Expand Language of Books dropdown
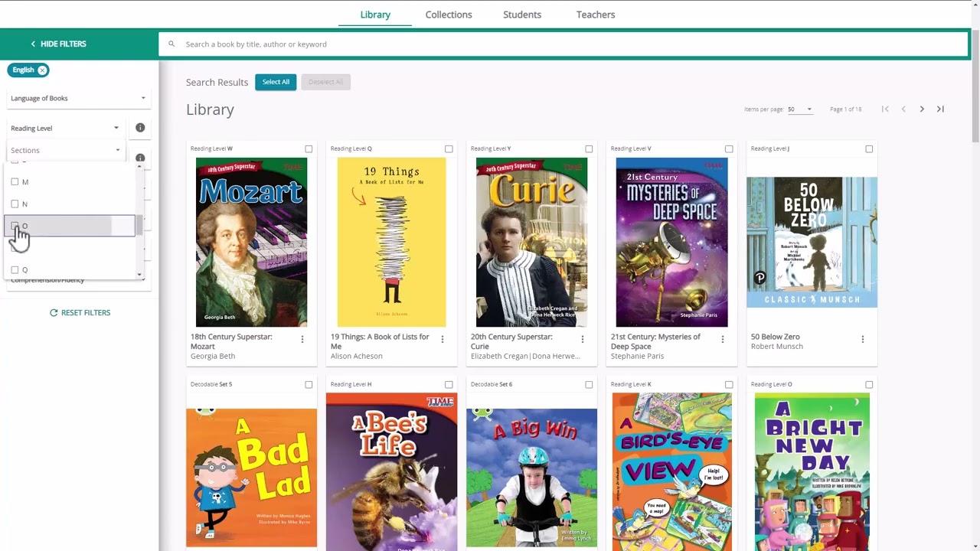The height and width of the screenshot is (551, 980). pos(78,98)
